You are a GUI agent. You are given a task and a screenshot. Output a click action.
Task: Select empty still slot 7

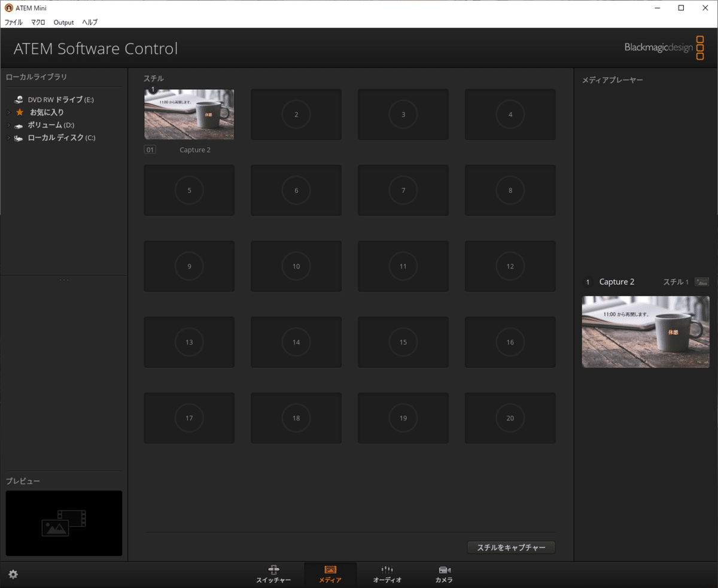[x=403, y=190]
